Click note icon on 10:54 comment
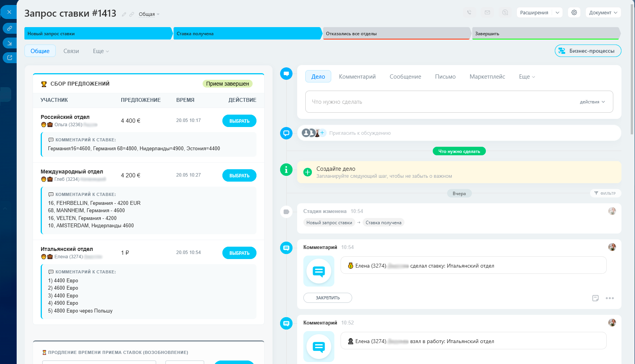635x364 pixels. click(x=595, y=298)
